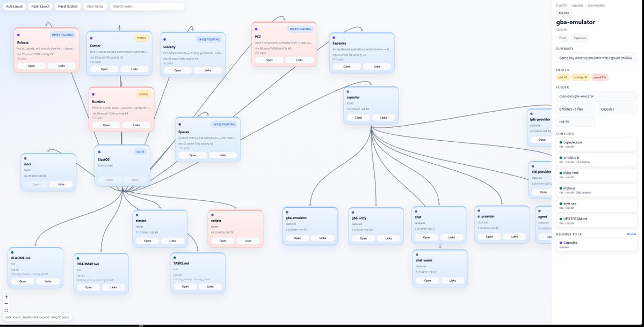This screenshot has width=644, height=327.
Task: Open Capsules domain under Belongs To
Action: coord(597,244)
